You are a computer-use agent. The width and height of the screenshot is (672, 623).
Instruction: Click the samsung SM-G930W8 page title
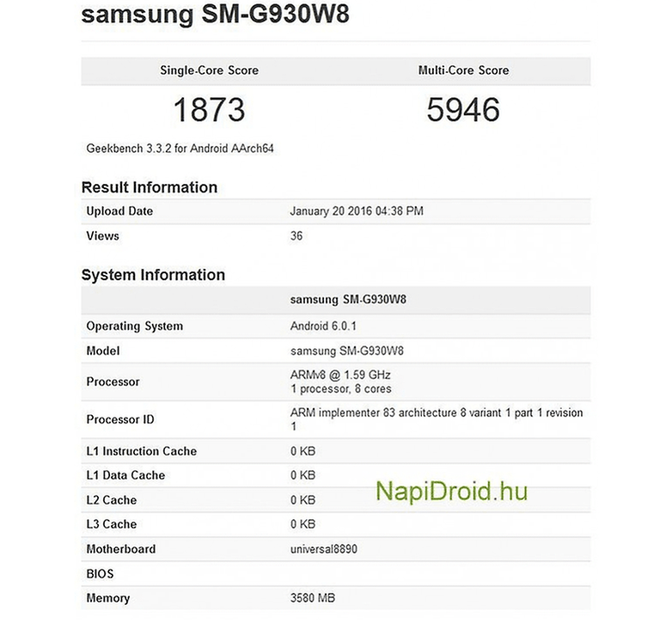tap(215, 14)
